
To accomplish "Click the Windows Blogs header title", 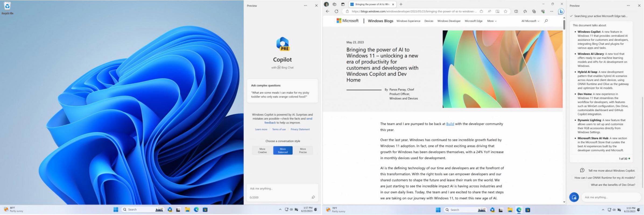I will coord(380,21).
